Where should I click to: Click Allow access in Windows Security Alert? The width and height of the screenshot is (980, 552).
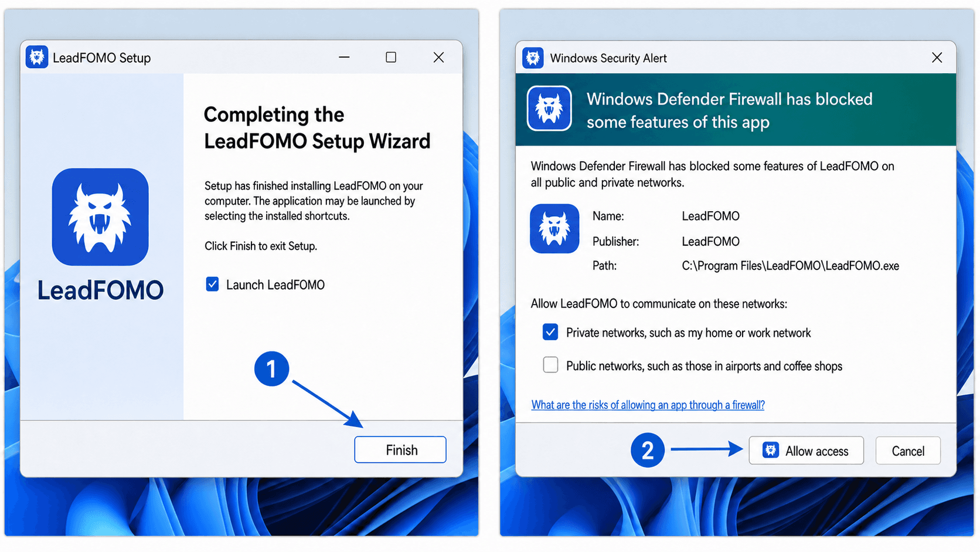806,451
